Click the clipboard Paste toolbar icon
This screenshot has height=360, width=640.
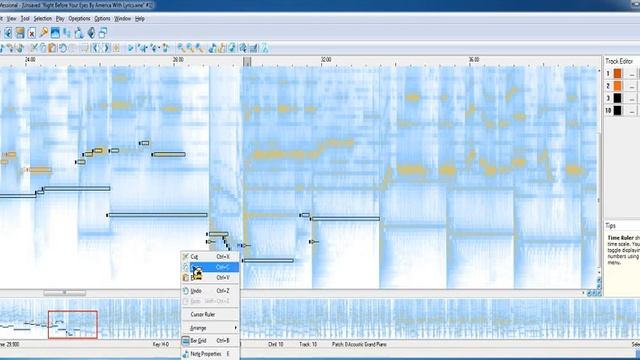52,48
